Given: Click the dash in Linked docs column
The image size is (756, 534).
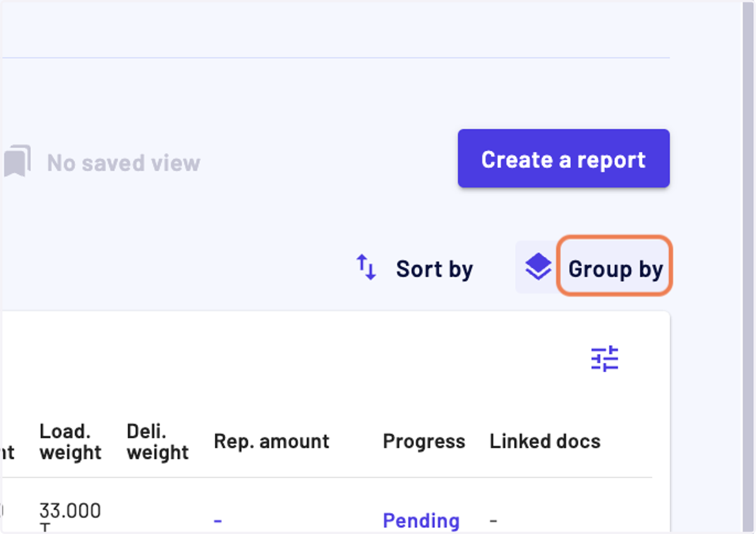Looking at the screenshot, I should tap(493, 521).
